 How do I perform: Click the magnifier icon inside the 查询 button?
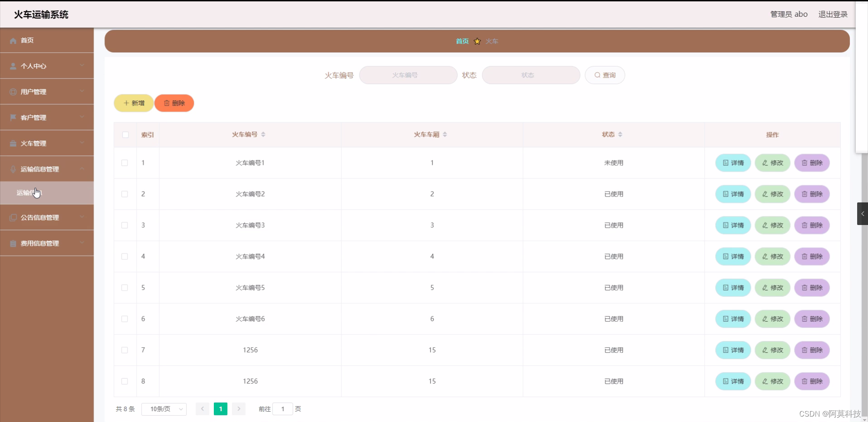click(x=598, y=75)
